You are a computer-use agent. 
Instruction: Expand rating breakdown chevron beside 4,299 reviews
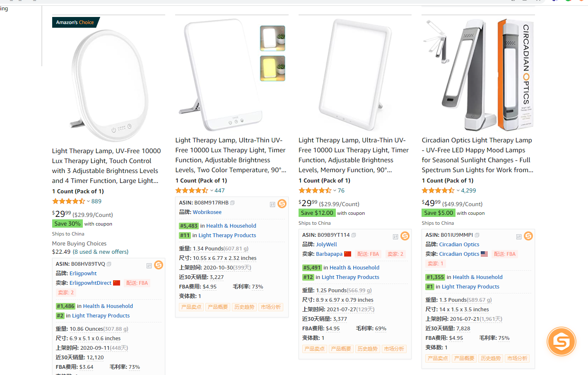[458, 191]
